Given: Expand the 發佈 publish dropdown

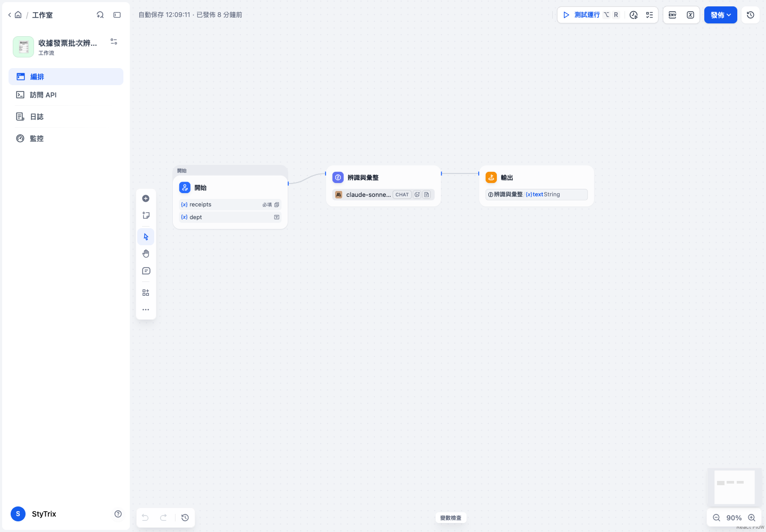Looking at the screenshot, I should [721, 15].
